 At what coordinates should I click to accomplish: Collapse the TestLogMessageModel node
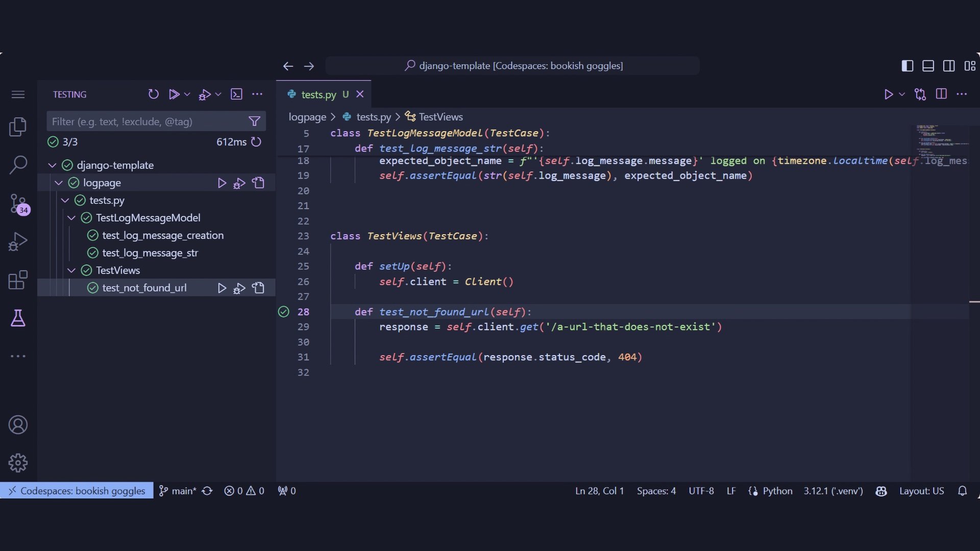(x=71, y=218)
